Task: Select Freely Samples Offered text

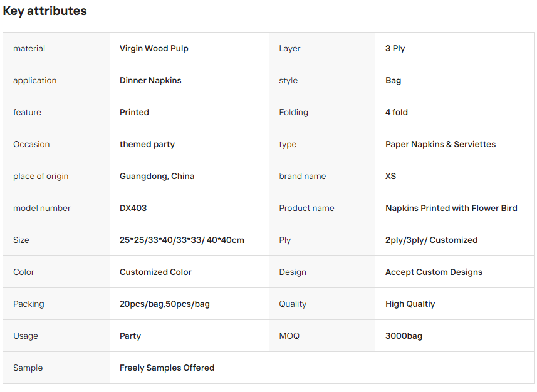Action: (167, 368)
